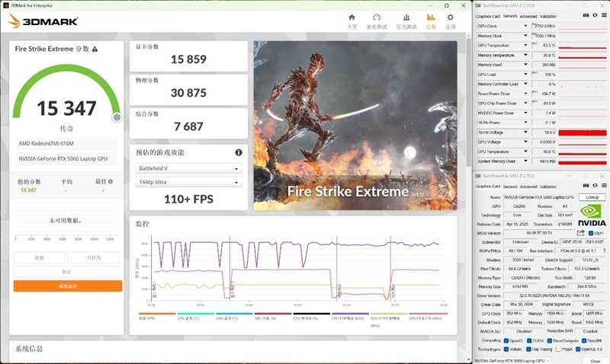
Task: Click the NVIDIA logo in GPU-Z
Action: (592, 216)
